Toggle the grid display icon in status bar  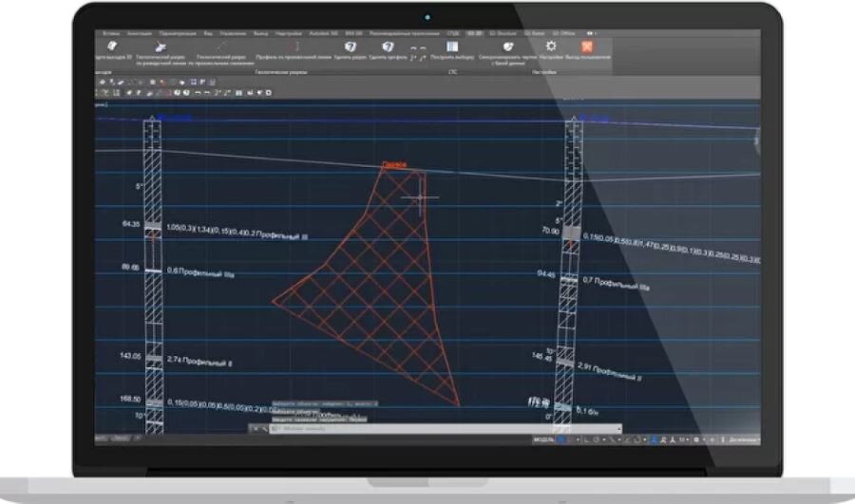(561, 439)
